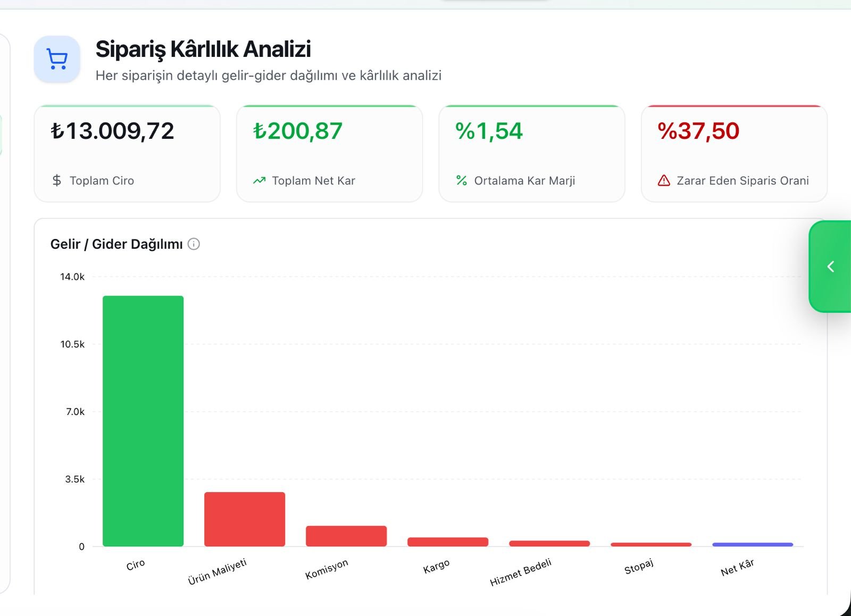Click the red Komisyon bar
Viewport: 851px width, 616px height.
coord(346,536)
